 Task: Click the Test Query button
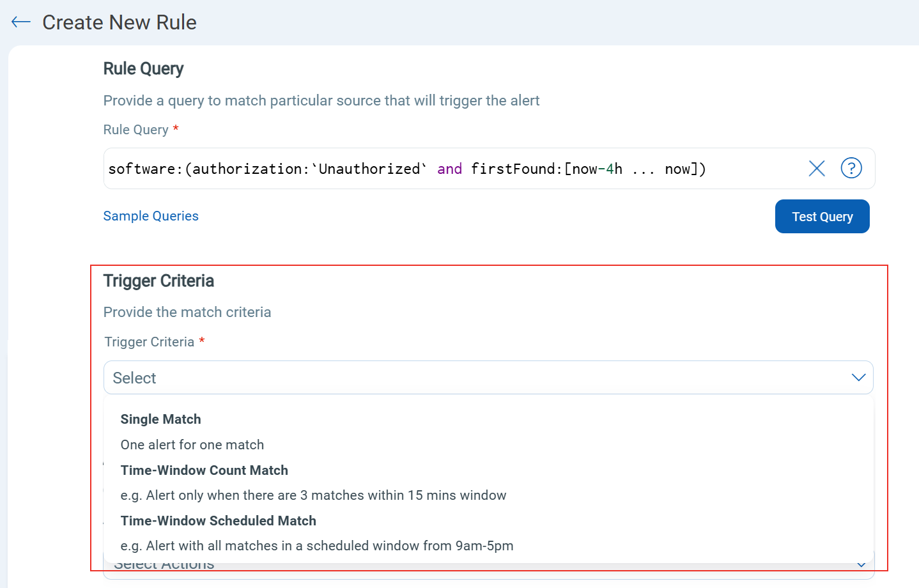822,217
